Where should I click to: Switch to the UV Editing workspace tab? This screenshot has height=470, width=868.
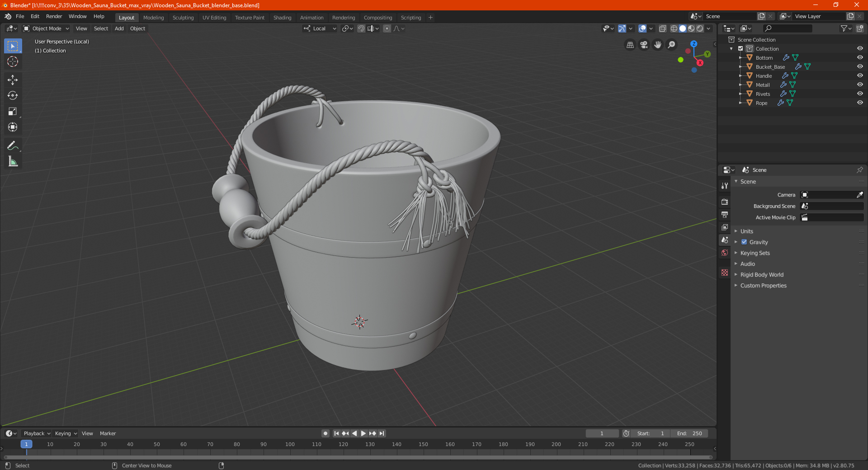(214, 18)
